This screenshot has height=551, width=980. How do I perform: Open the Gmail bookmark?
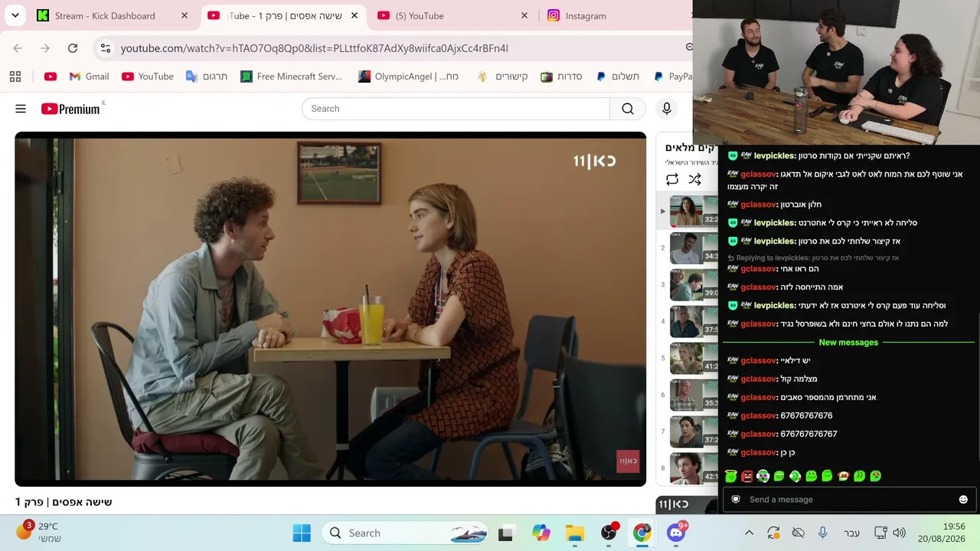tap(89, 77)
